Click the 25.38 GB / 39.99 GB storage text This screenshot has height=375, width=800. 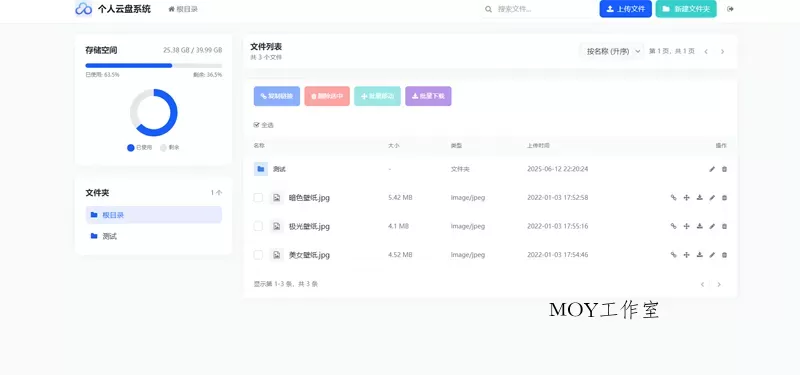(x=192, y=50)
